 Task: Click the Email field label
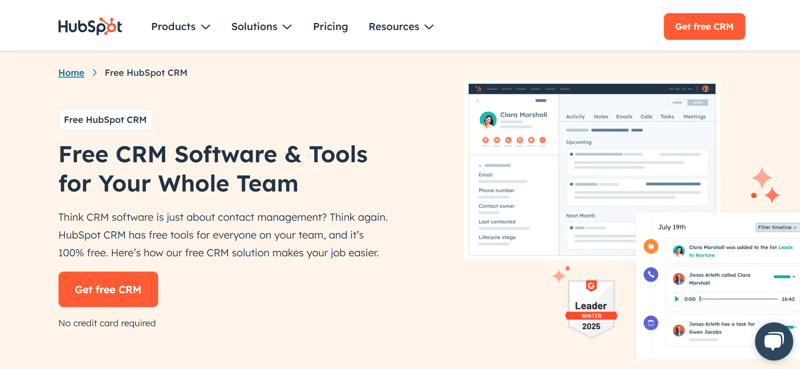point(486,175)
